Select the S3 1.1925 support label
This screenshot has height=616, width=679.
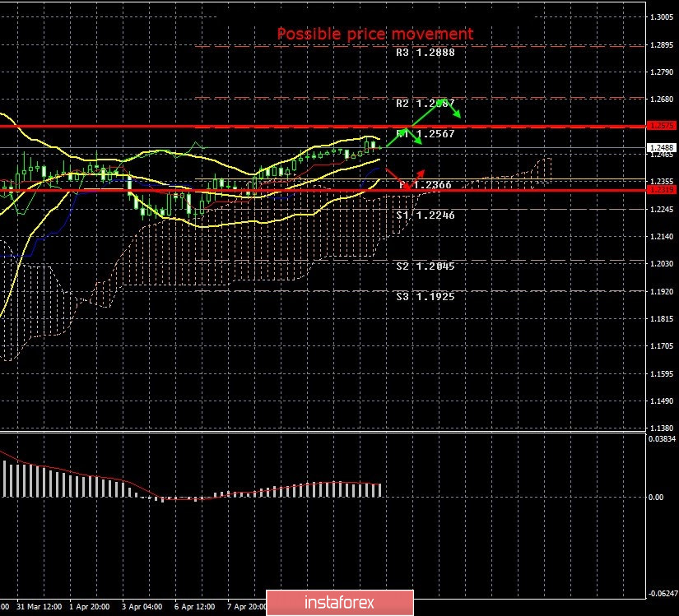point(426,296)
